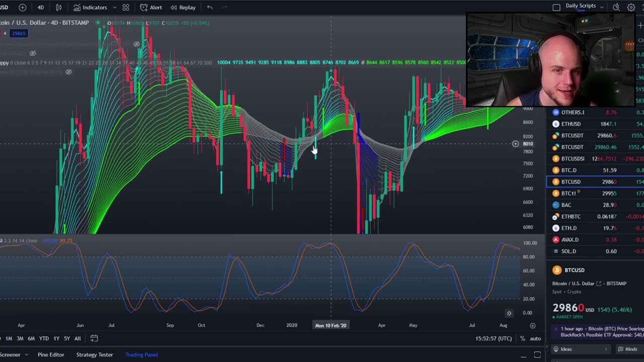Undo the last chart action
This screenshot has height=362, width=644.
pos(210,8)
